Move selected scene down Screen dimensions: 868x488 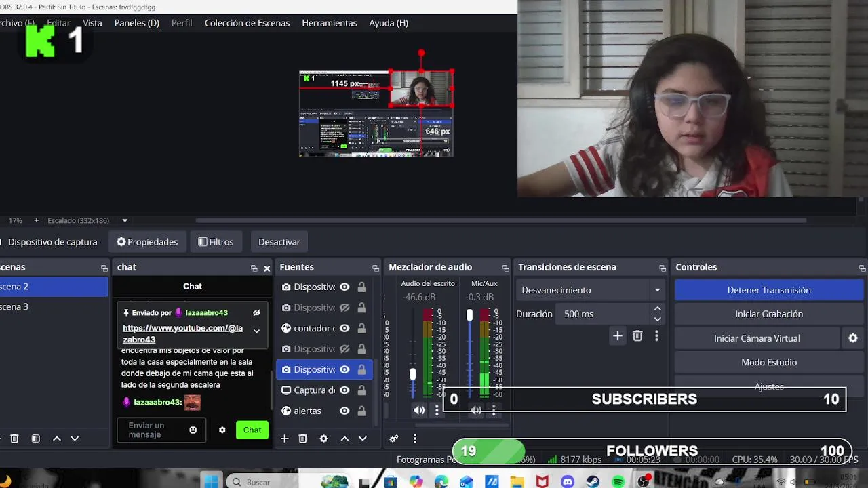(x=75, y=439)
